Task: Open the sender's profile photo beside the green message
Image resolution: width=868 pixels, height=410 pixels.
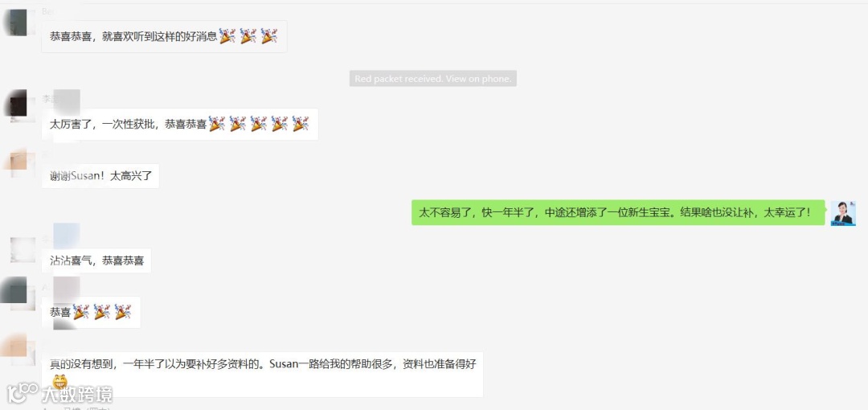Action: tap(843, 213)
